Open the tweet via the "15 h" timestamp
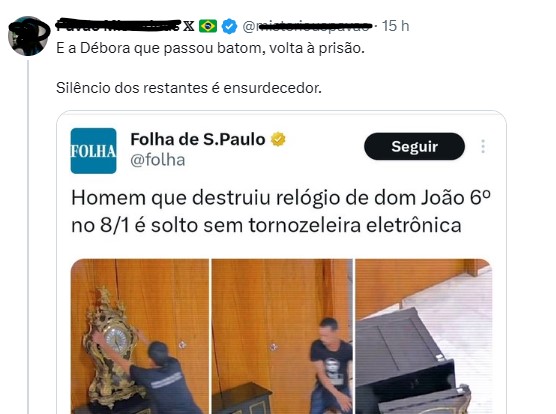This screenshot has height=414, width=556. 395,26
